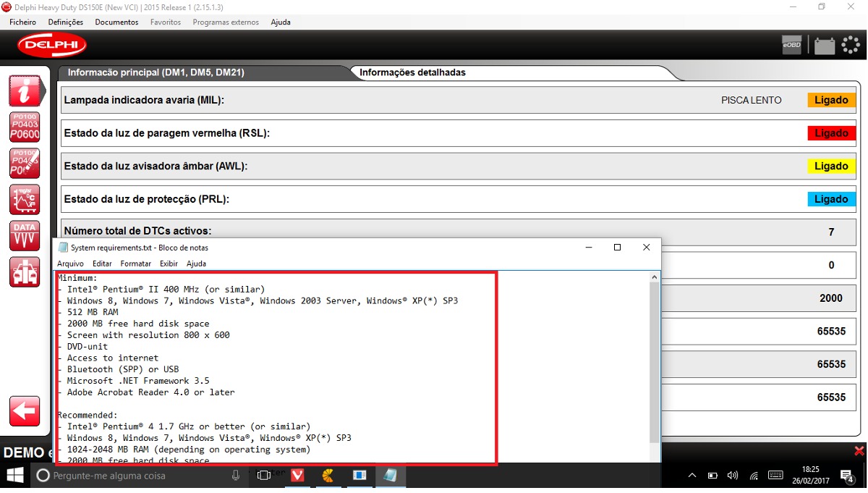Open the DATA parameters sidebar icon
Viewport: 868px width, 493px height.
[x=25, y=236]
